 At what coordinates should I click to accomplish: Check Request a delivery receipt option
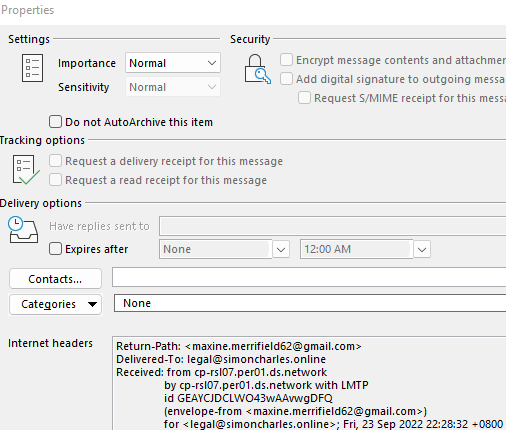(55, 161)
